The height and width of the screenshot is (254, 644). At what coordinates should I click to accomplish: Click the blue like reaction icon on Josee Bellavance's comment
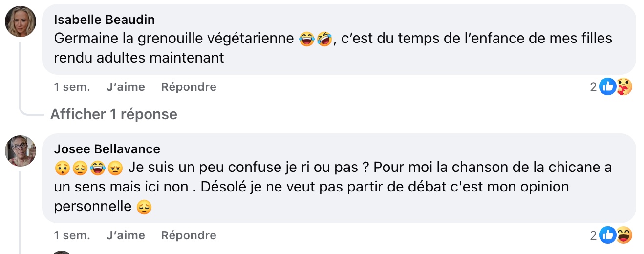(607, 235)
